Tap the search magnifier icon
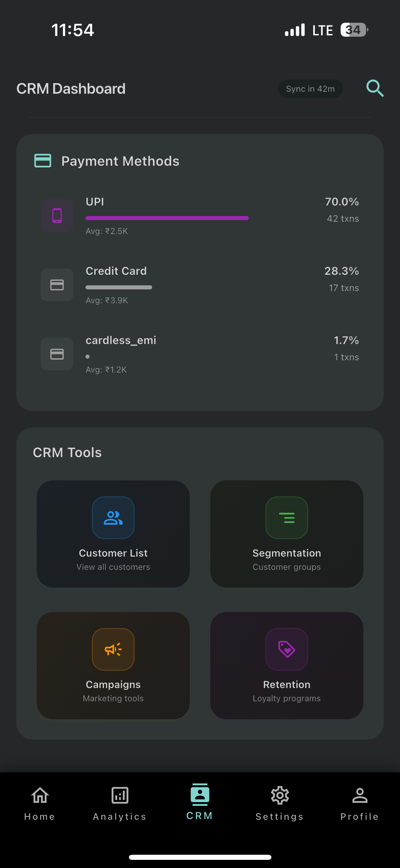Screen dimensions: 400x868 pyautogui.click(x=375, y=89)
